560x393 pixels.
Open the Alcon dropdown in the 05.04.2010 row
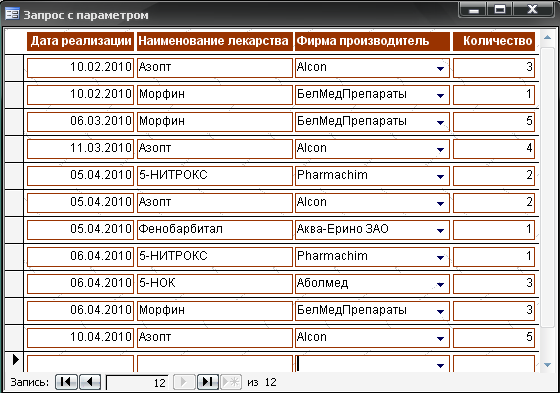(x=440, y=203)
